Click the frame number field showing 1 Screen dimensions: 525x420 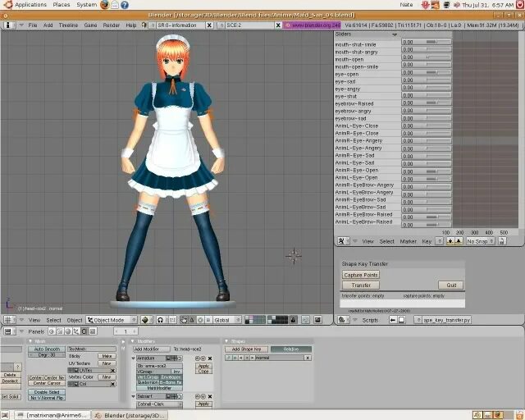point(126,331)
